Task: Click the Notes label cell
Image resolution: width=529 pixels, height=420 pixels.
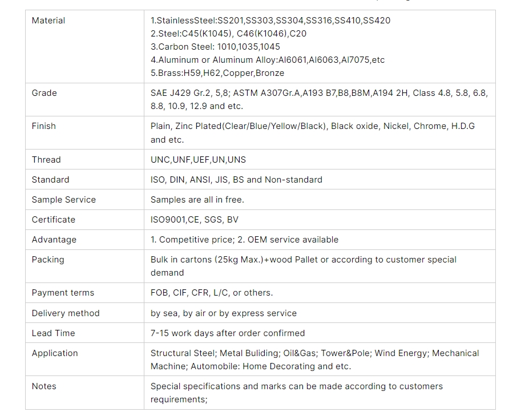Action: pyautogui.click(x=44, y=386)
